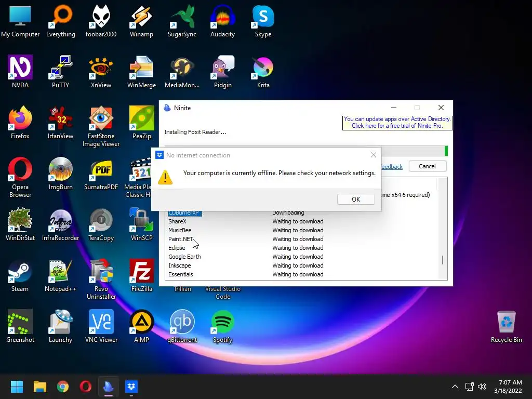Viewport: 532px width, 399px height.
Task: Select the Steam desktop icon
Action: click(20, 275)
